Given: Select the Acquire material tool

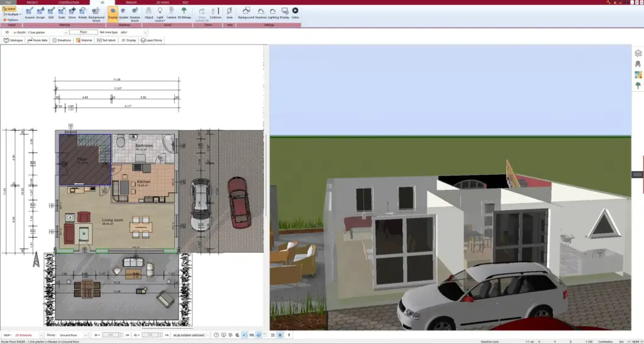Looking at the screenshot, I should tap(30, 13).
